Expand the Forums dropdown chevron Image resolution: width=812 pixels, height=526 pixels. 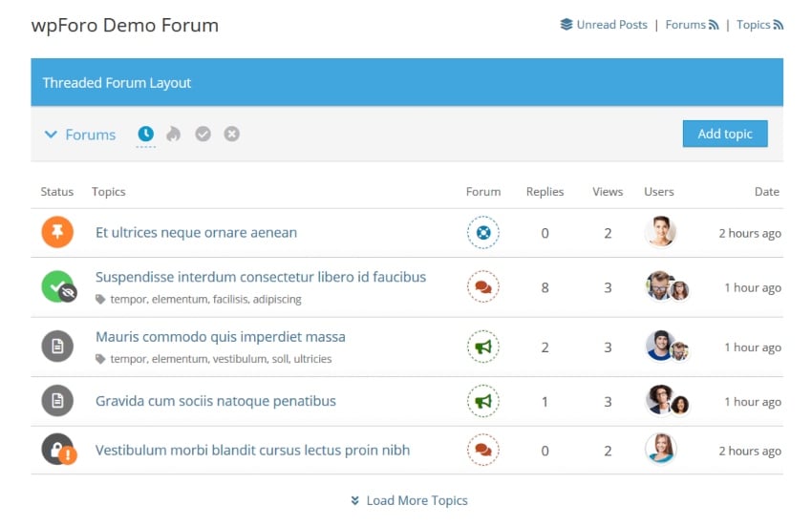pyautogui.click(x=52, y=135)
